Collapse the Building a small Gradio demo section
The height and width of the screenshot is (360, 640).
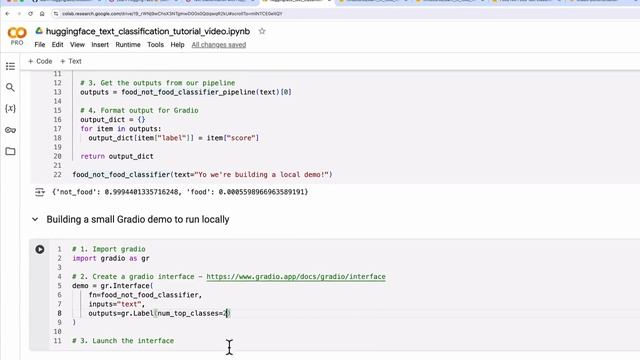(x=35, y=219)
